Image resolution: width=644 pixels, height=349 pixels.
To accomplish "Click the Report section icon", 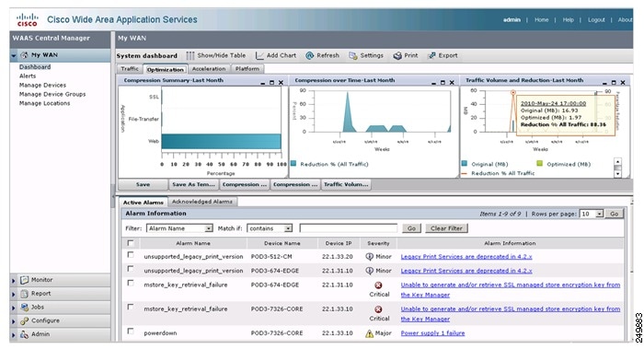I will (x=24, y=294).
